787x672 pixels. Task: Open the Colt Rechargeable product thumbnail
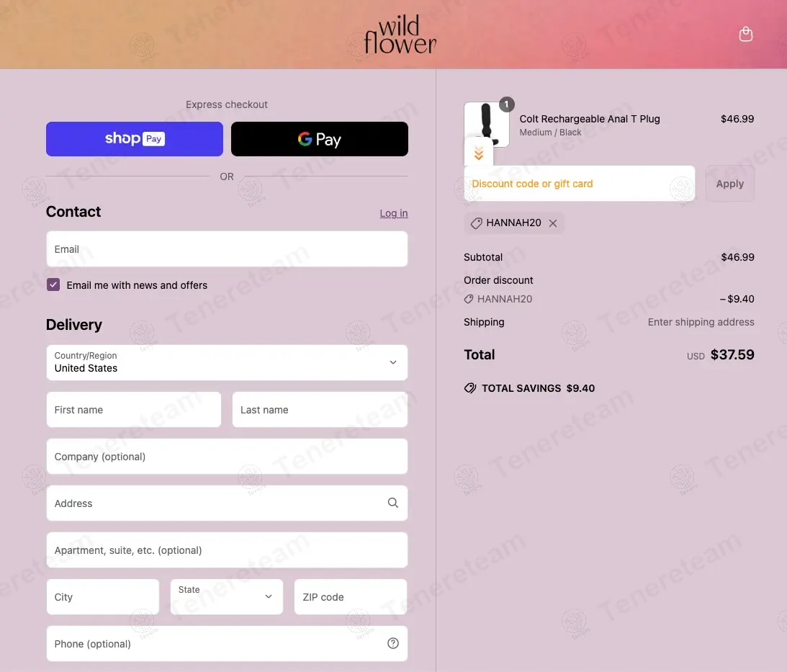[486, 125]
